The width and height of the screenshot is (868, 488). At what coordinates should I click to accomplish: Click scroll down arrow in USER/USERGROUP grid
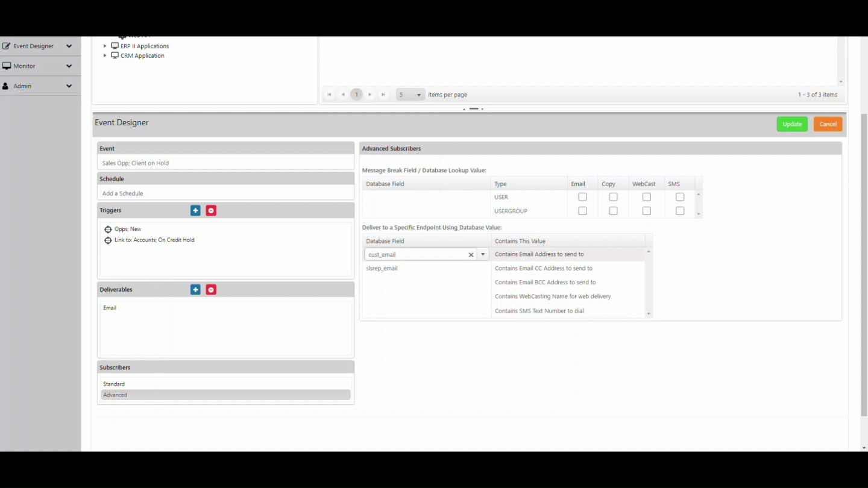coord(699,214)
